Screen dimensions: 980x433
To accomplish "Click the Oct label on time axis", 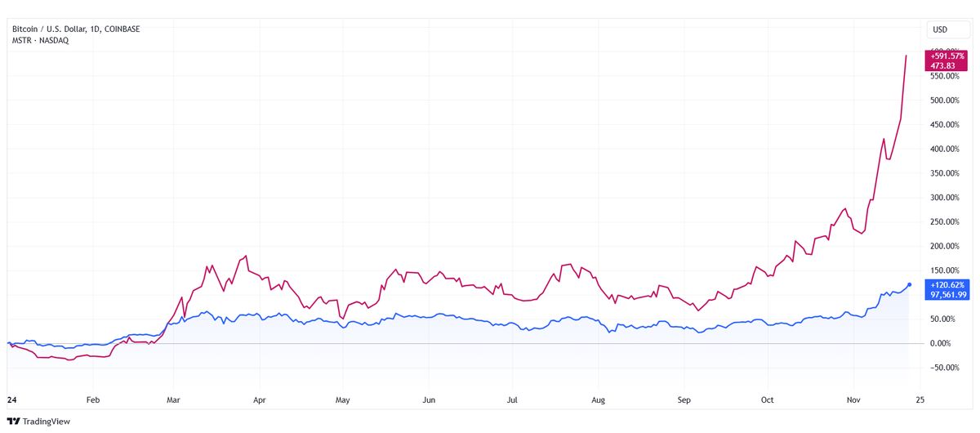I will click(x=767, y=401).
